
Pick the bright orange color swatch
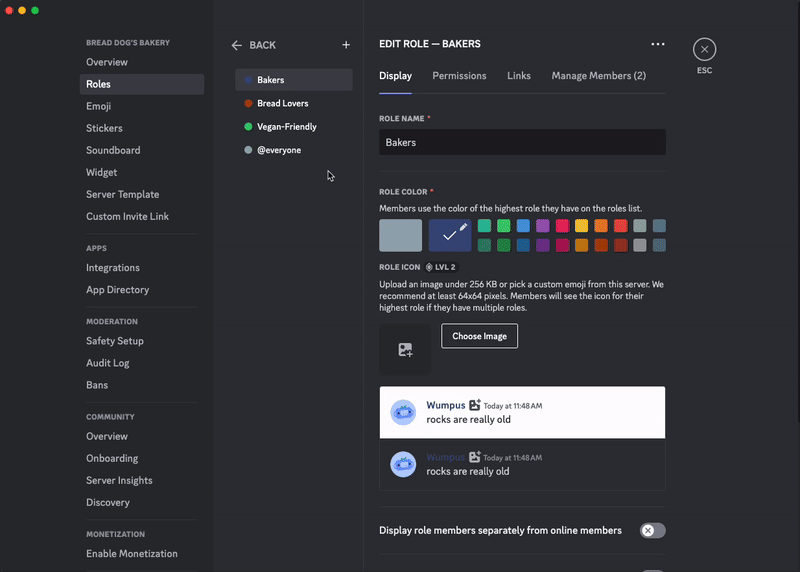601,226
